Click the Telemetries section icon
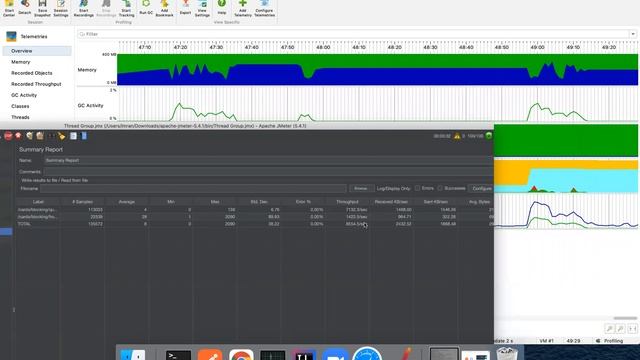This screenshot has width=640, height=360. 11,36
